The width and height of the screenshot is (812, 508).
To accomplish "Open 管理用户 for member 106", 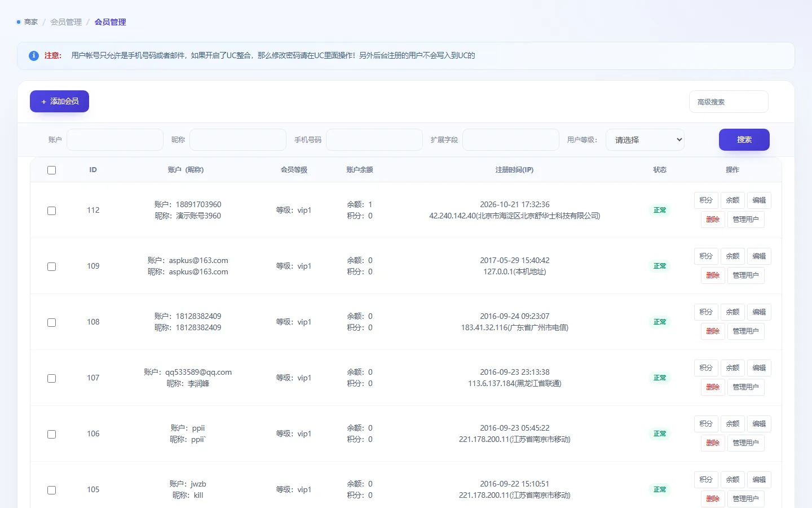I will point(745,443).
